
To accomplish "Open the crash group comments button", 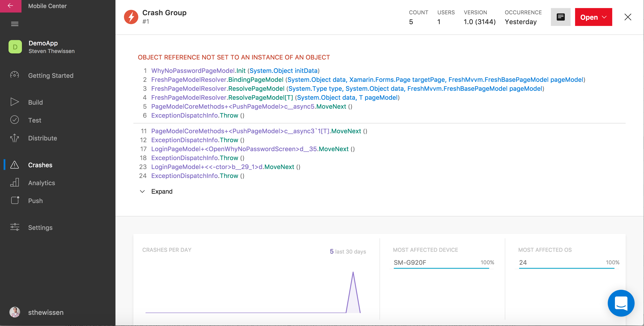I will coord(560,17).
